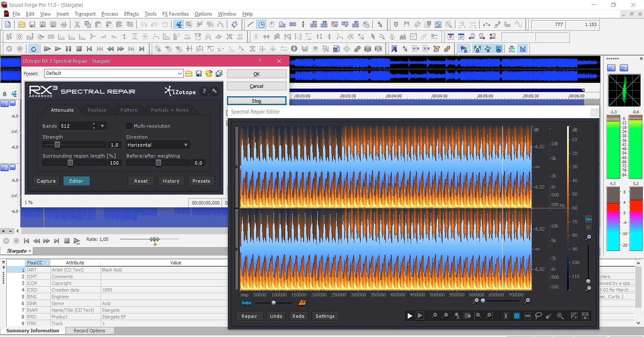Create a new file via toolbar icon

point(8,25)
